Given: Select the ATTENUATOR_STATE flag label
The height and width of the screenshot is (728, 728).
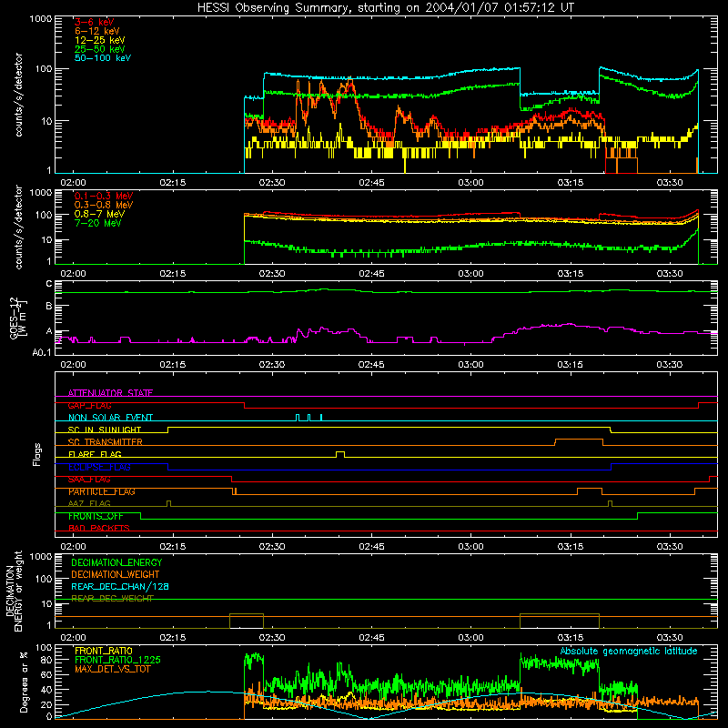Looking at the screenshot, I should point(110,393).
